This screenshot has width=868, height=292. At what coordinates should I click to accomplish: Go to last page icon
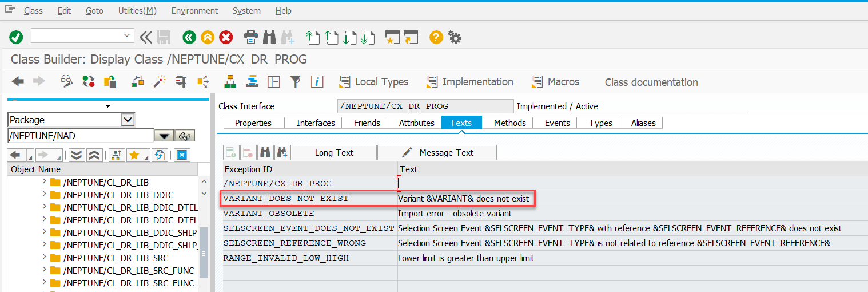pos(368,37)
